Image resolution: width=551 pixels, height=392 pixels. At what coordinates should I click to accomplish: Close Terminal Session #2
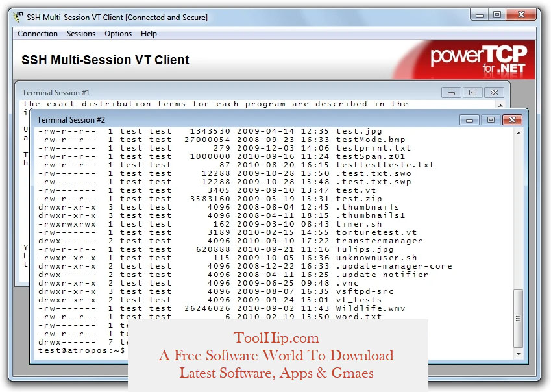pyautogui.click(x=512, y=120)
